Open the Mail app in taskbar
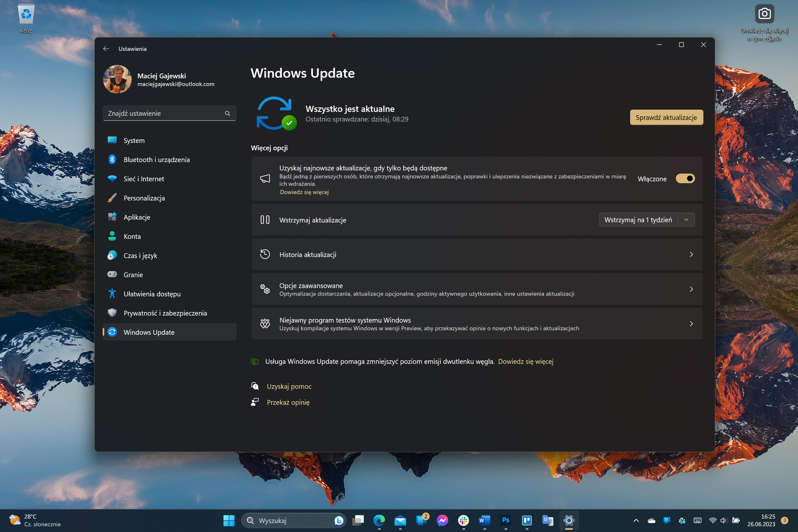 point(400,520)
